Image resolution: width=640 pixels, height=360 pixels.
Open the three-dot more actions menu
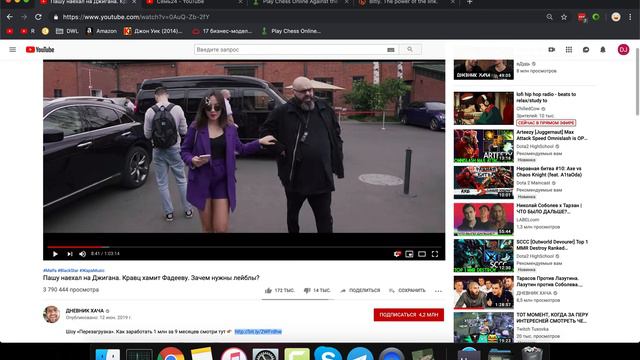(438, 291)
